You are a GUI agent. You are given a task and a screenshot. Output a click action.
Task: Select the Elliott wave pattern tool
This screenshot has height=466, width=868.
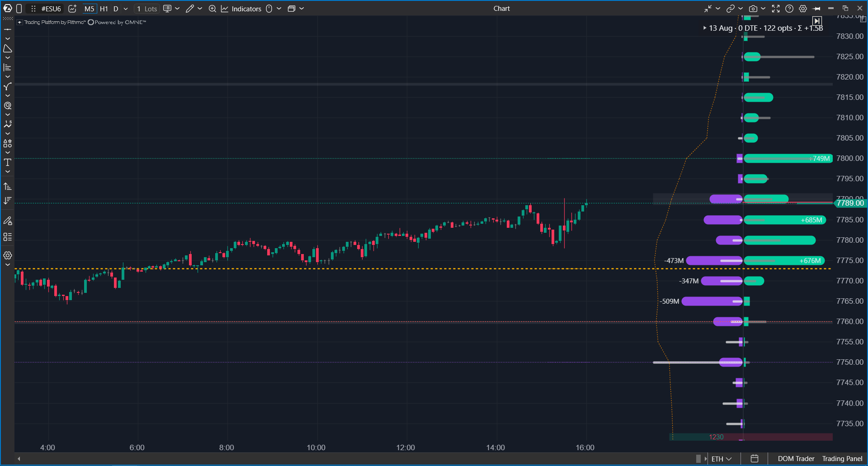(8, 124)
